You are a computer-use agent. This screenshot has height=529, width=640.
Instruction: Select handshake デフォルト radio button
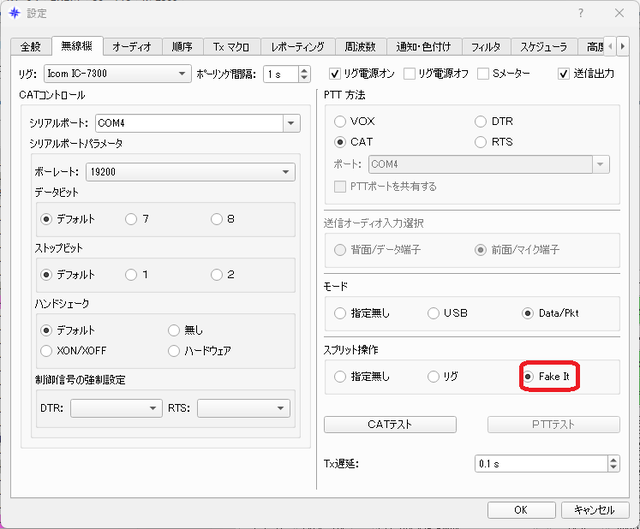[x=47, y=330]
